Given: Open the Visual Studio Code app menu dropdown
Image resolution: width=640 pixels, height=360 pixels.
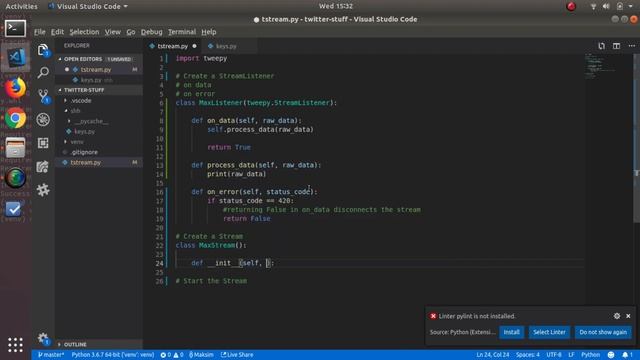Looking at the screenshot, I should (88, 7).
